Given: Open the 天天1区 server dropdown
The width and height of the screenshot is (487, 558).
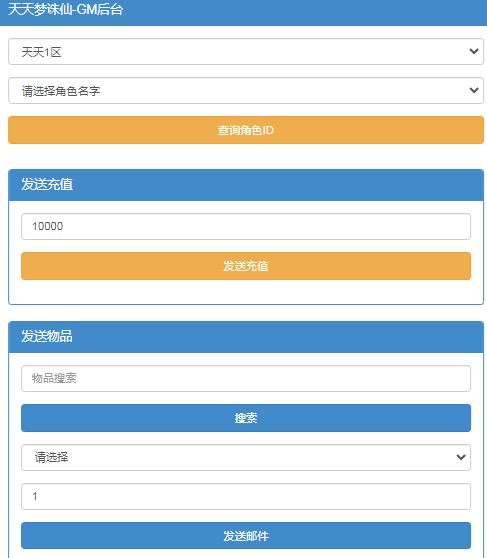Looking at the screenshot, I should [246, 52].
